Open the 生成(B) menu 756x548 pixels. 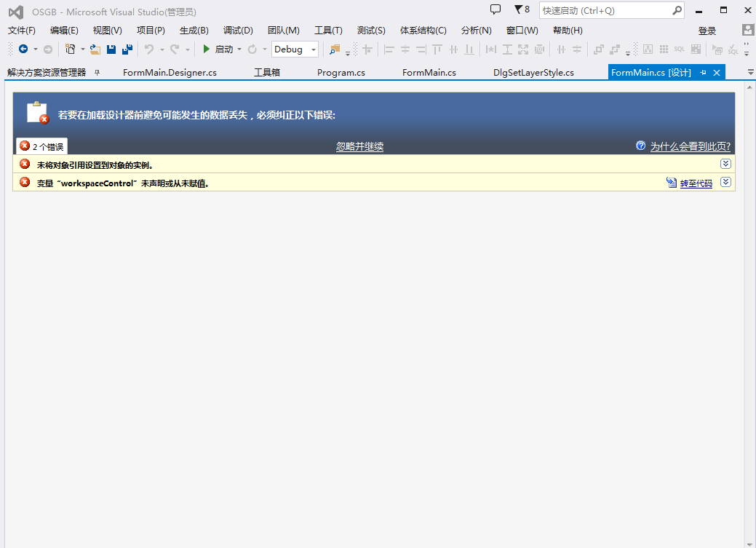click(x=194, y=31)
